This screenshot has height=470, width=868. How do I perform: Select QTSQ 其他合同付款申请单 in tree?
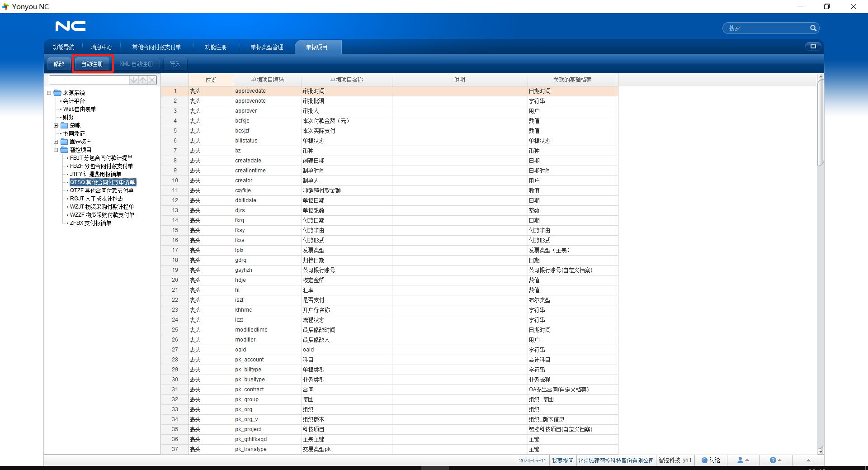click(103, 182)
